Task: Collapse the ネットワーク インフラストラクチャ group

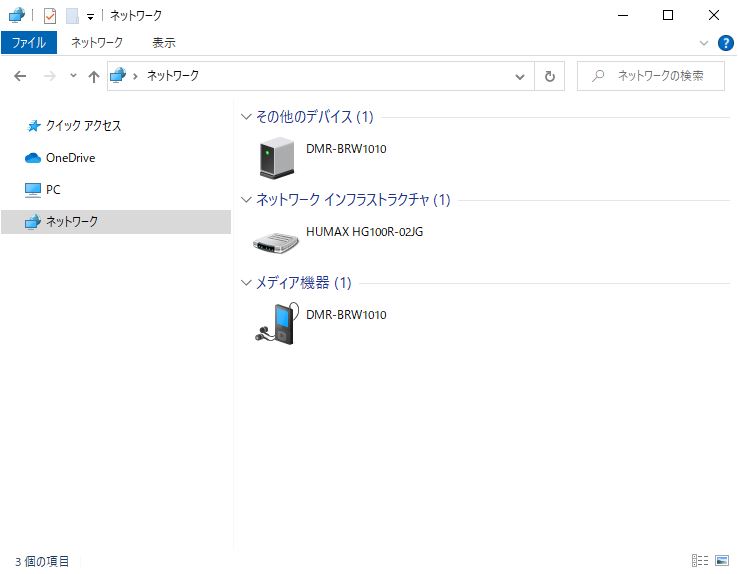Action: (x=246, y=199)
